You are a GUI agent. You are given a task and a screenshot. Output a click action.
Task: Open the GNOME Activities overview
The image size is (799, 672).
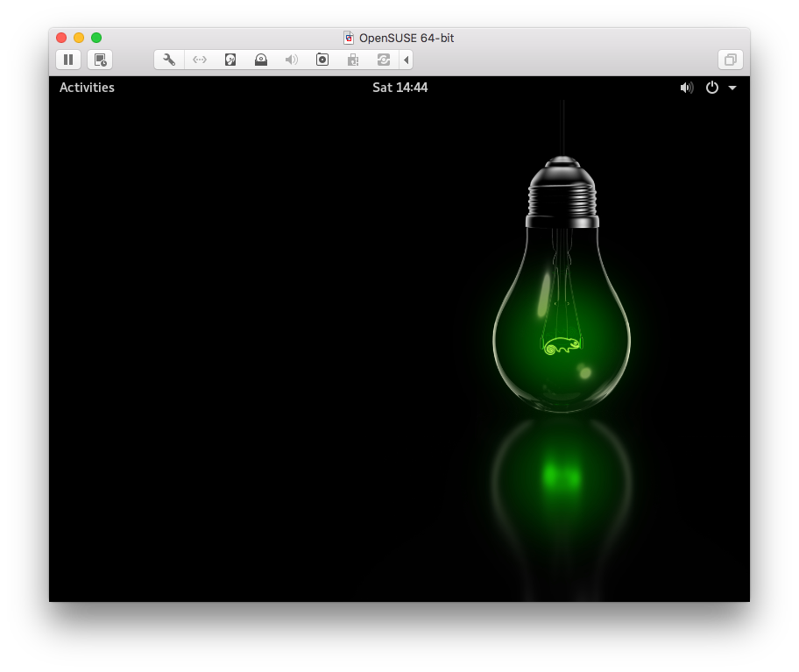coord(87,88)
